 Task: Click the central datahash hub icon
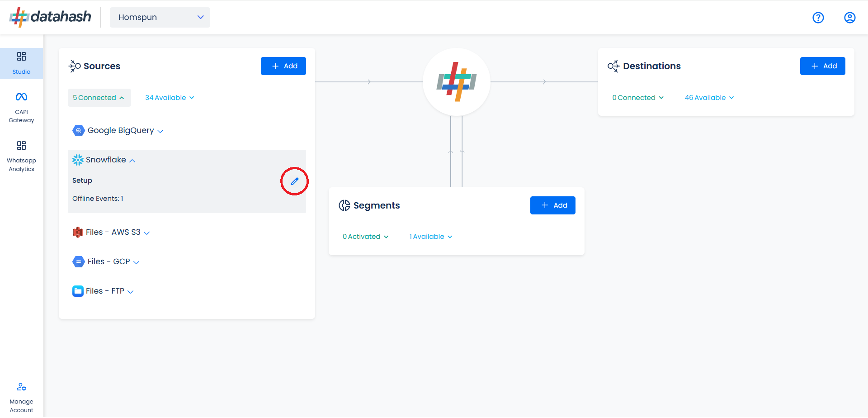point(456,82)
